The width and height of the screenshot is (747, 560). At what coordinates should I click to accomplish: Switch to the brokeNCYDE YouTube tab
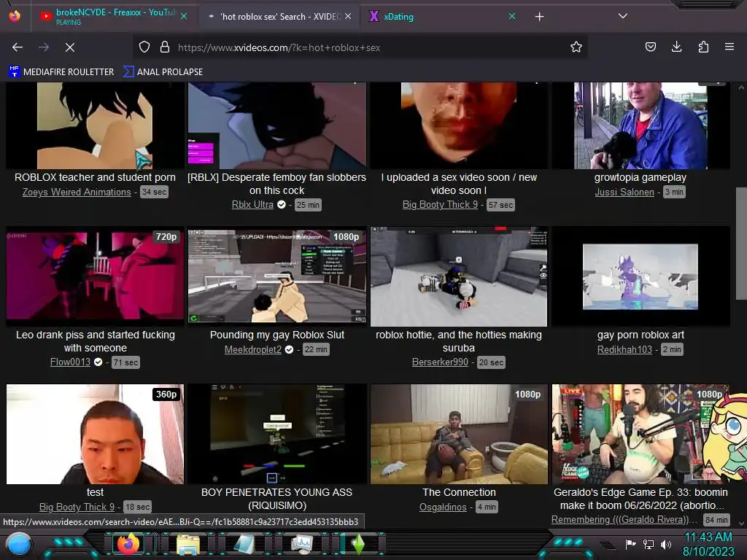tap(114, 16)
